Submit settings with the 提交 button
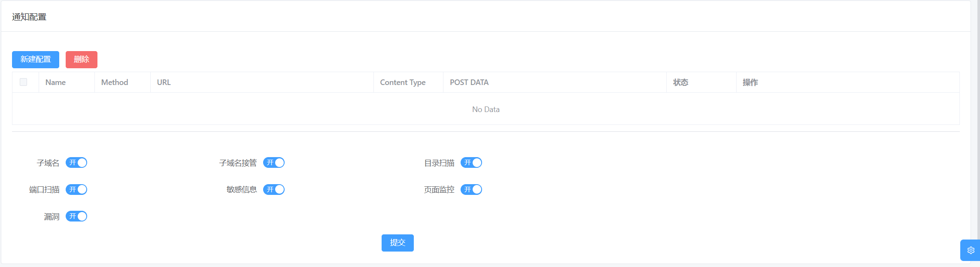The image size is (980, 267). [397, 243]
